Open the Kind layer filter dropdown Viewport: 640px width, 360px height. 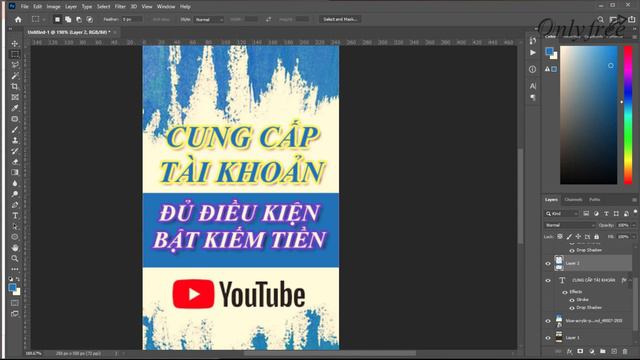tap(562, 213)
